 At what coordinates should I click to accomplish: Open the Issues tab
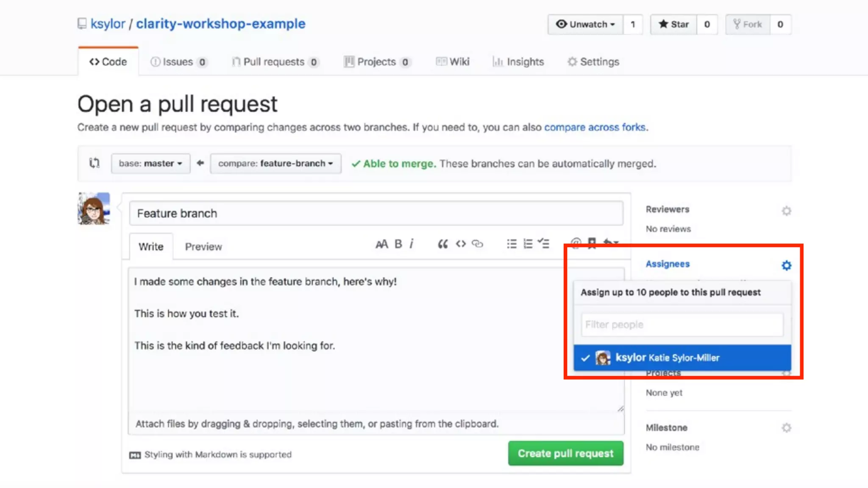(x=178, y=62)
